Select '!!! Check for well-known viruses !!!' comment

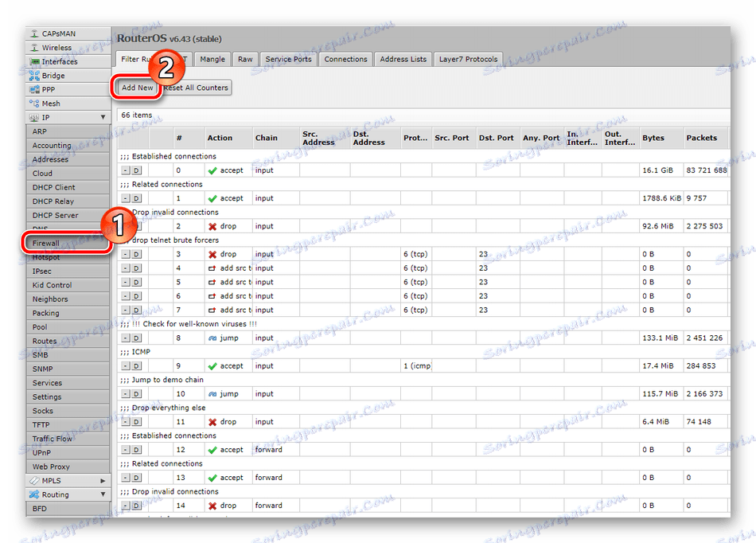(195, 324)
